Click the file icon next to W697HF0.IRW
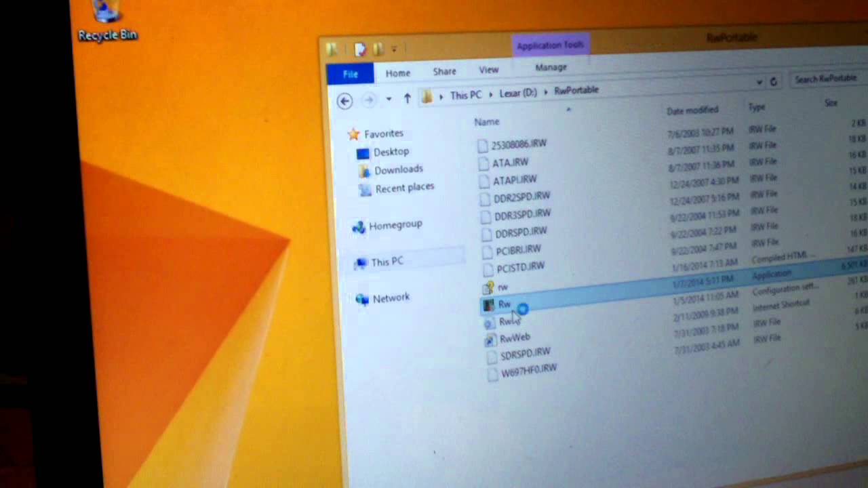Screen dimensions: 868x488 (492, 375)
